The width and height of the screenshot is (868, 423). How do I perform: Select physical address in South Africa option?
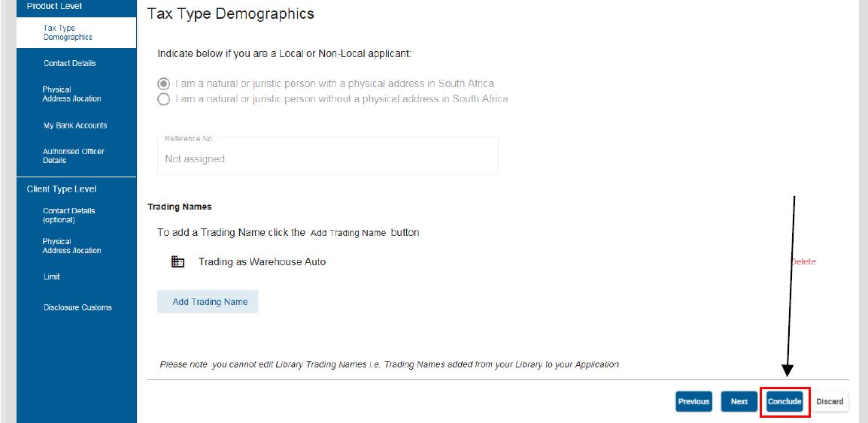coord(163,84)
